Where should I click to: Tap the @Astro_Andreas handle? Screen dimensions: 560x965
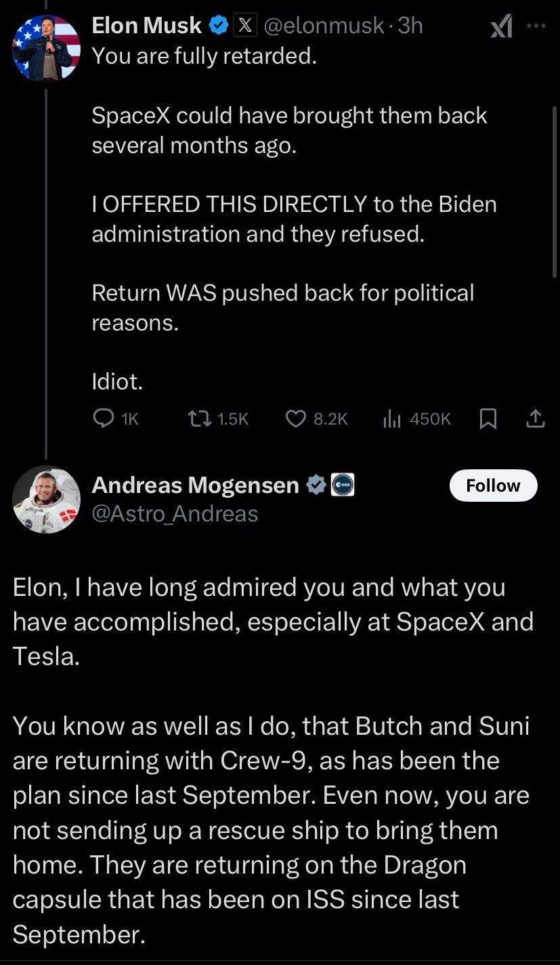(x=175, y=513)
